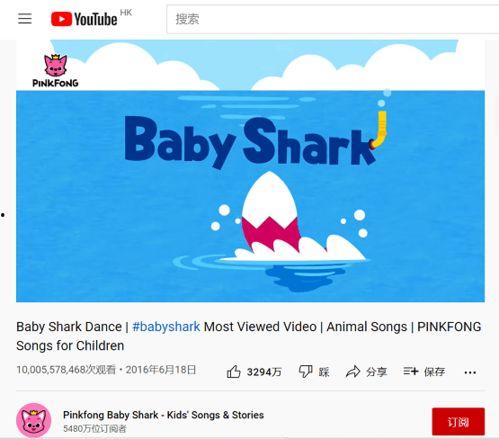
Task: Focus the YouTube search box
Action: [x=333, y=19]
